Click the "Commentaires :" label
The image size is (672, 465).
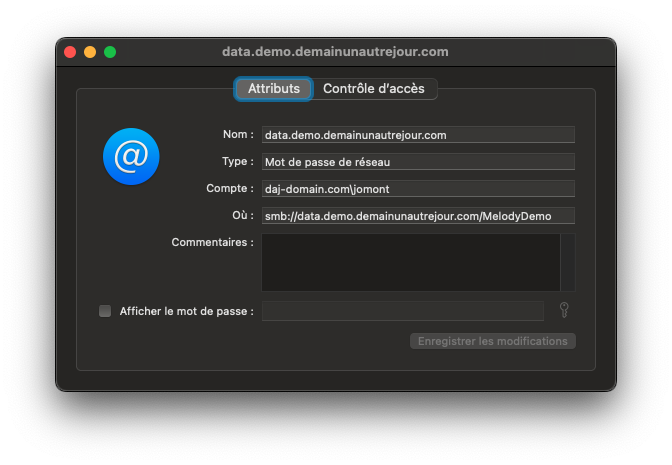pyautogui.click(x=212, y=242)
